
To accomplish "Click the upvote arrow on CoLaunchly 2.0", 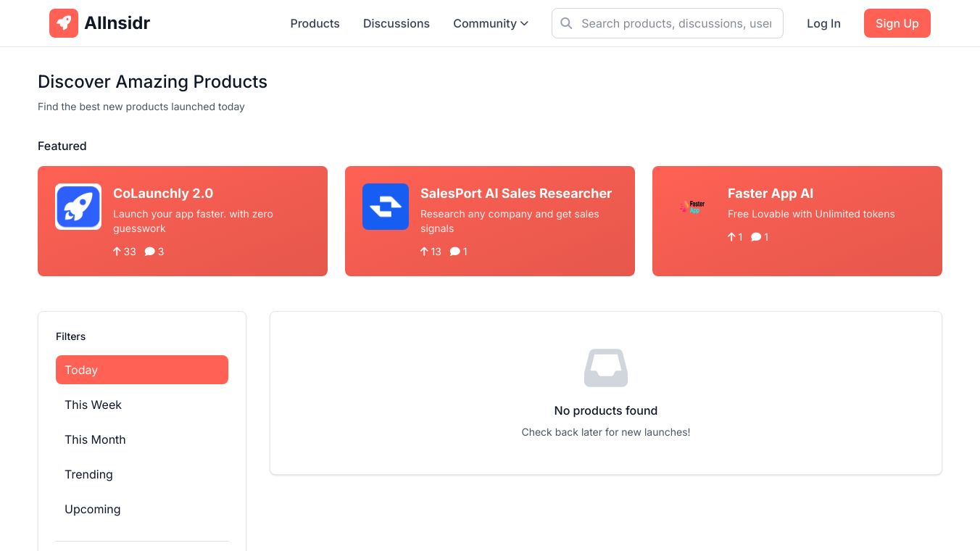I will click(x=117, y=252).
